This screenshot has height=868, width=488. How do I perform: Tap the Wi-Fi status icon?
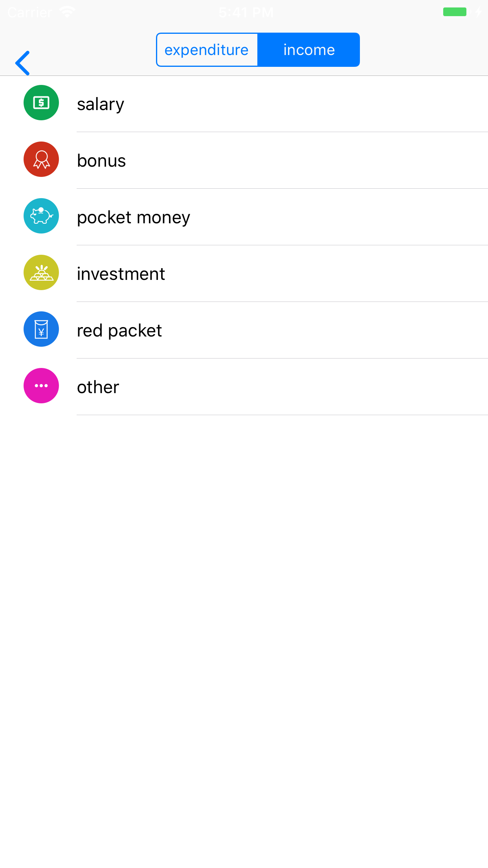pyautogui.click(x=67, y=12)
